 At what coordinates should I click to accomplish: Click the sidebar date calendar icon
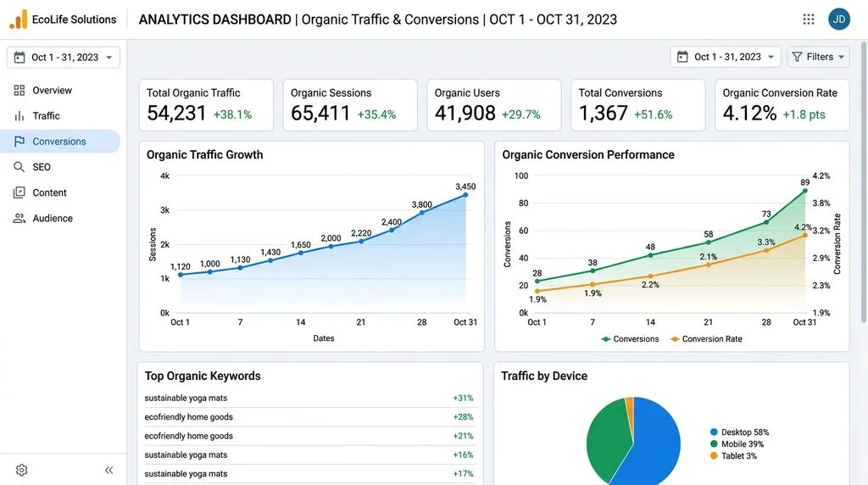(x=19, y=57)
